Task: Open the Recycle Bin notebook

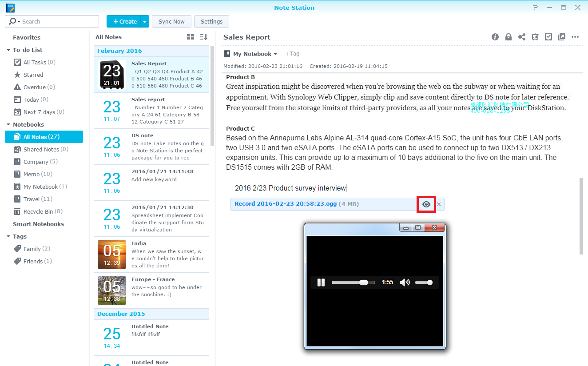Action: [38, 211]
